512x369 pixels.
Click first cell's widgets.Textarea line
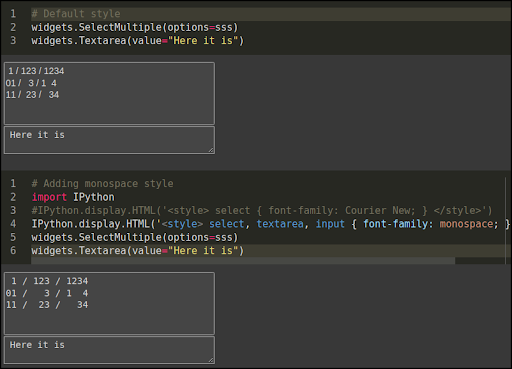[138, 41]
